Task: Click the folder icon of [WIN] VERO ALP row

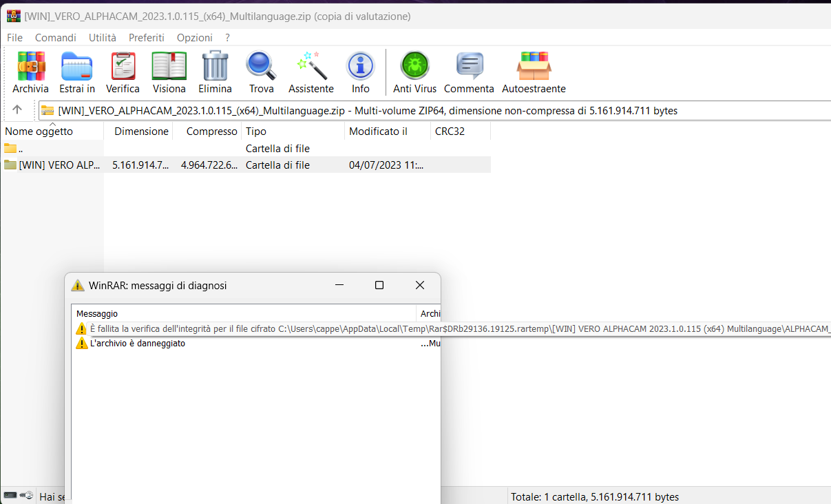Action: [x=10, y=165]
